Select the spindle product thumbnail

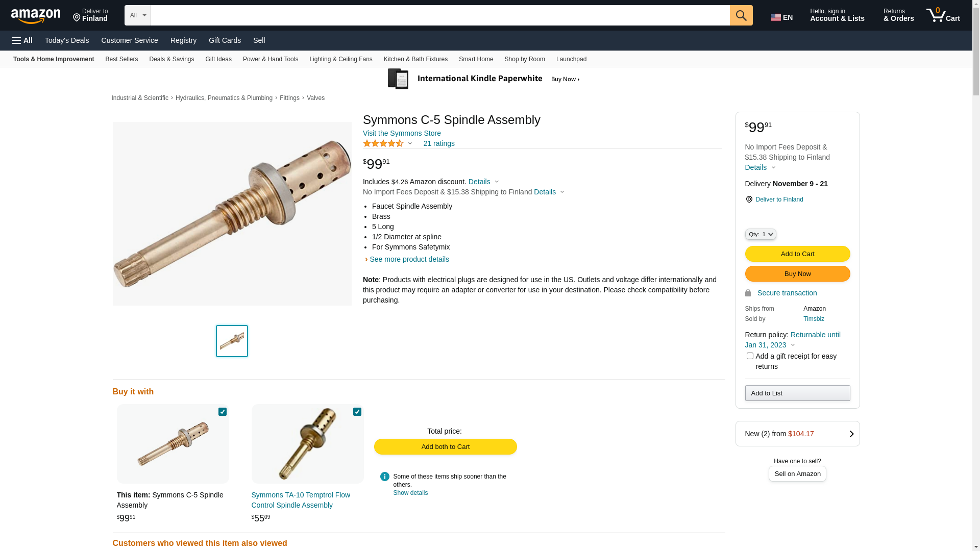232,341
